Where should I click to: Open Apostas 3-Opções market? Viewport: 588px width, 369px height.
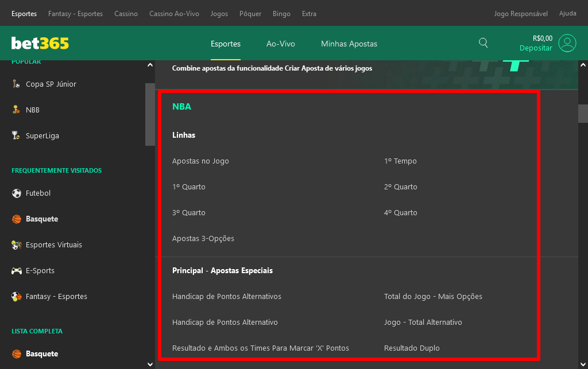203,239
